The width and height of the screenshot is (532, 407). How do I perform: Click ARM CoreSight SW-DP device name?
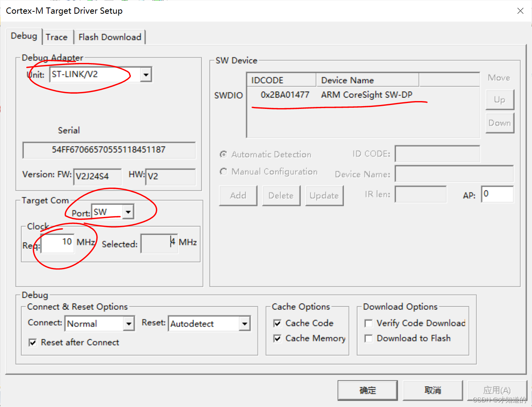coord(367,95)
